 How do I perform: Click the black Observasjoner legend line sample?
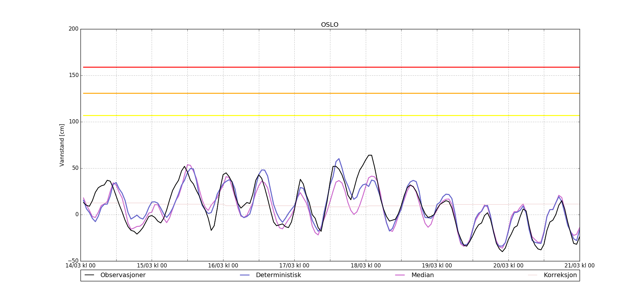point(89,275)
